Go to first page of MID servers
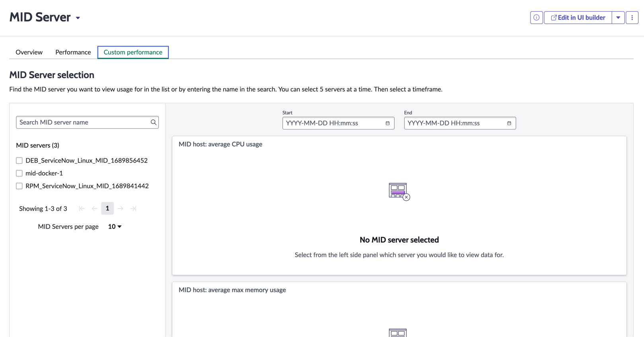 (x=82, y=208)
